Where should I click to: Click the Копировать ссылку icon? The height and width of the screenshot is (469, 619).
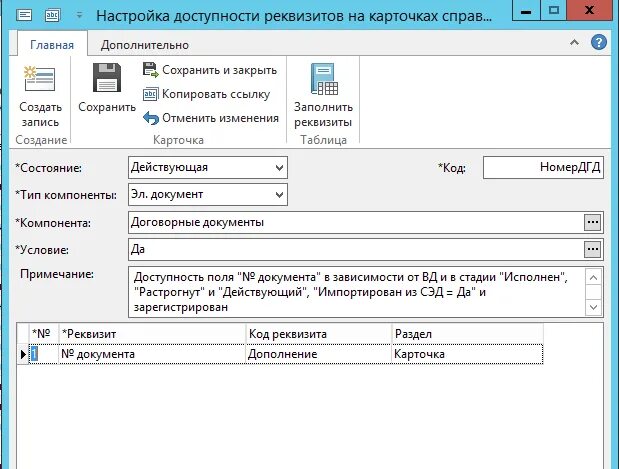pyautogui.click(x=150, y=94)
